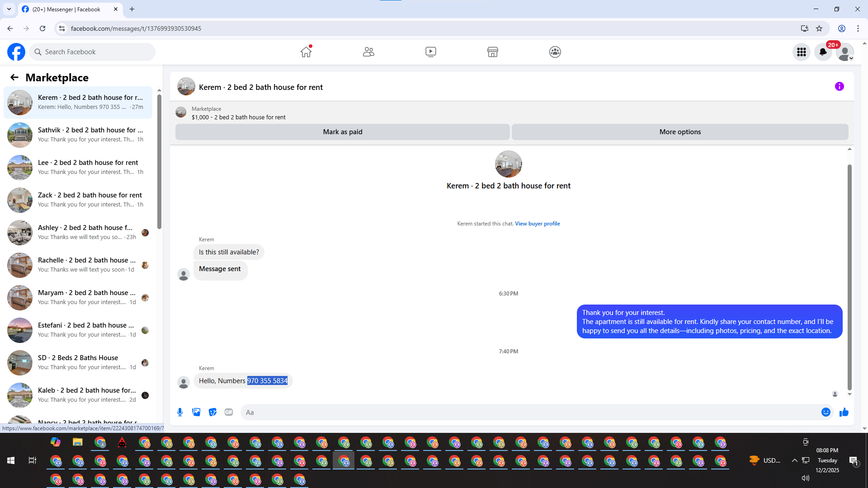Click the message input field
This screenshot has height=488, width=868.
coord(529,412)
